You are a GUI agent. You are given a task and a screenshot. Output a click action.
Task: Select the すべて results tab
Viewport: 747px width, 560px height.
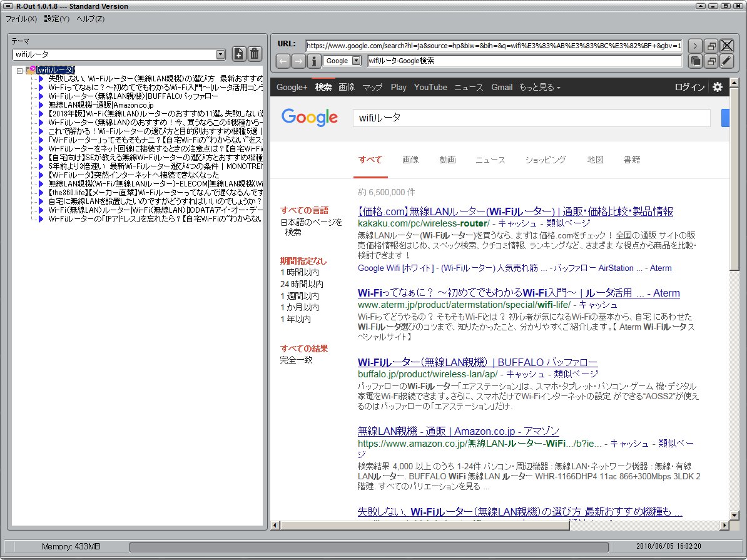tap(370, 160)
